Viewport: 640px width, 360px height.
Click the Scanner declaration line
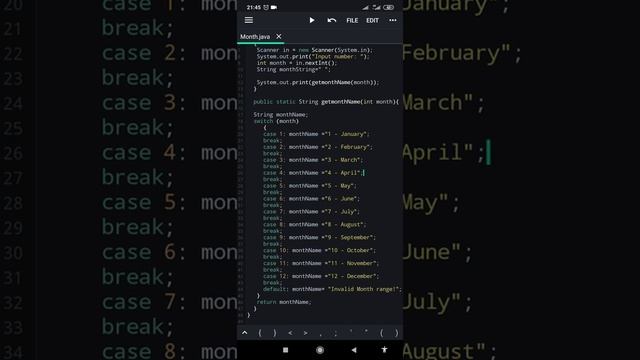(315, 50)
